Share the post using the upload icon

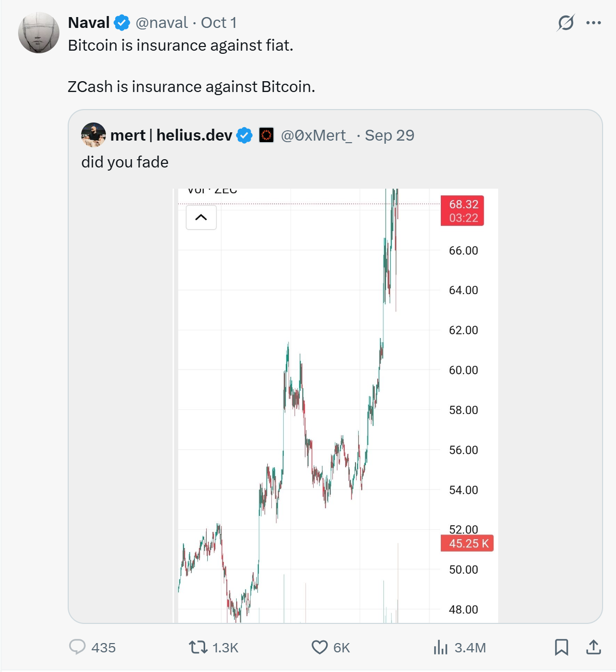point(594,647)
